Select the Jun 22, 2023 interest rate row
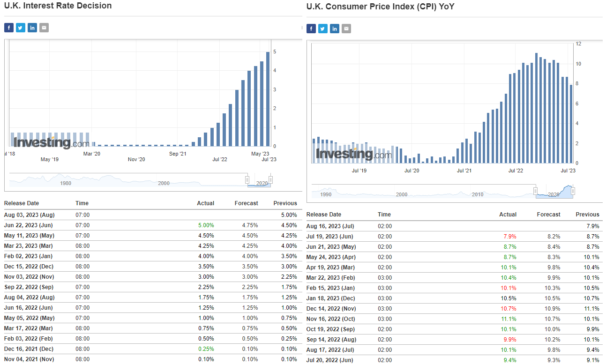606x364 pixels. pos(30,225)
